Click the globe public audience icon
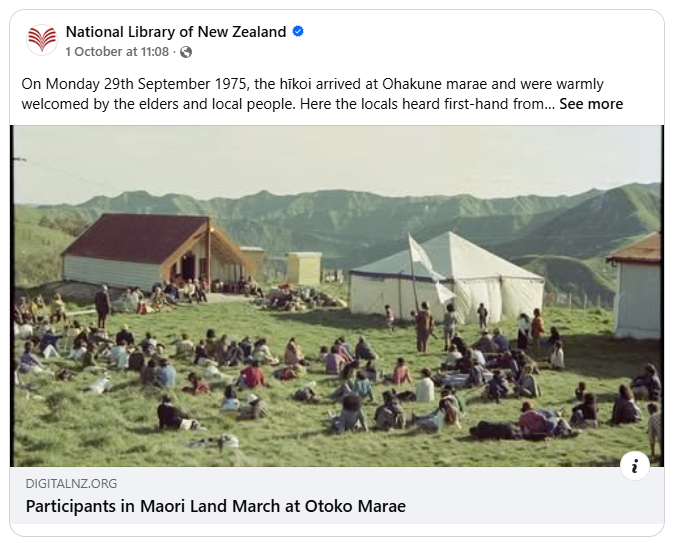673x543 pixels. tap(186, 52)
